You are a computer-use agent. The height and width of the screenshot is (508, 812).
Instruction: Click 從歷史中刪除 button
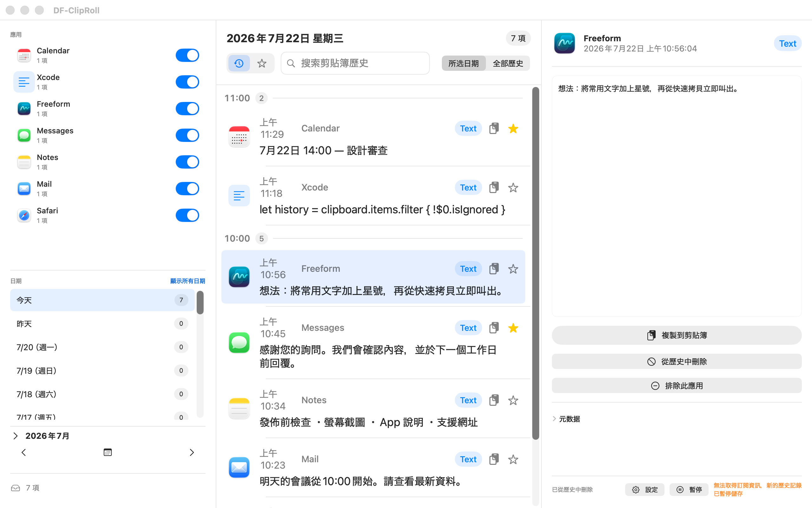pyautogui.click(x=677, y=362)
